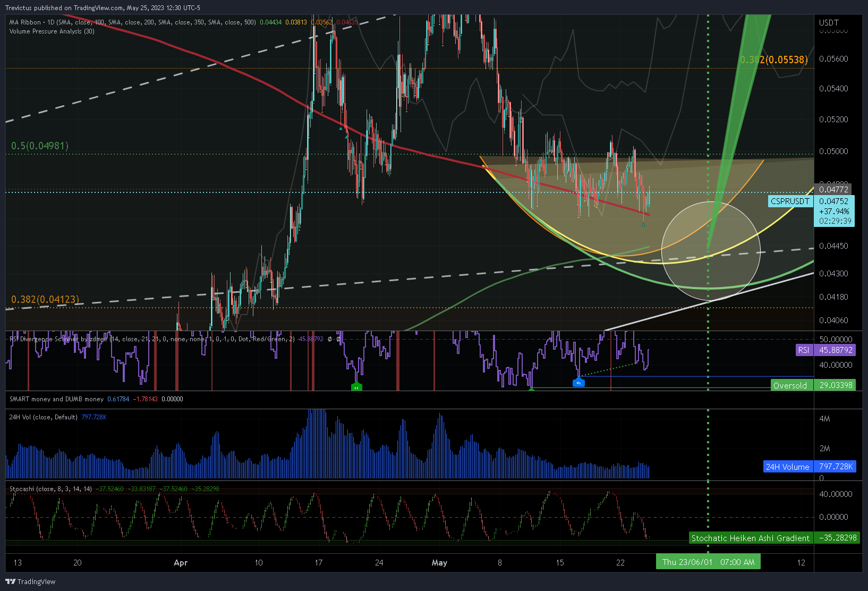Image resolution: width=868 pixels, height=591 pixels.
Task: Click the Apr label on the time axis
Action: 181,562
